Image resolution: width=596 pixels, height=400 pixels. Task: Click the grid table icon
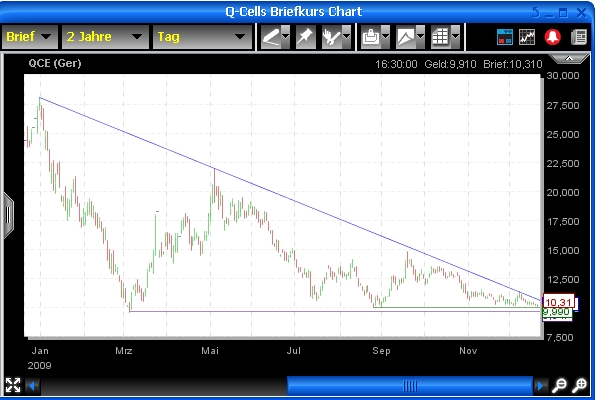[441, 37]
